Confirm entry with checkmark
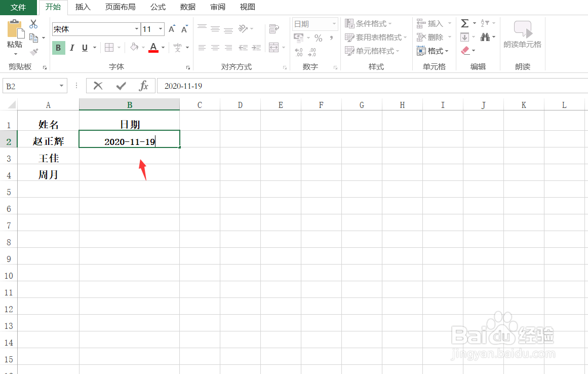Image resolution: width=588 pixels, height=374 pixels. pos(121,86)
